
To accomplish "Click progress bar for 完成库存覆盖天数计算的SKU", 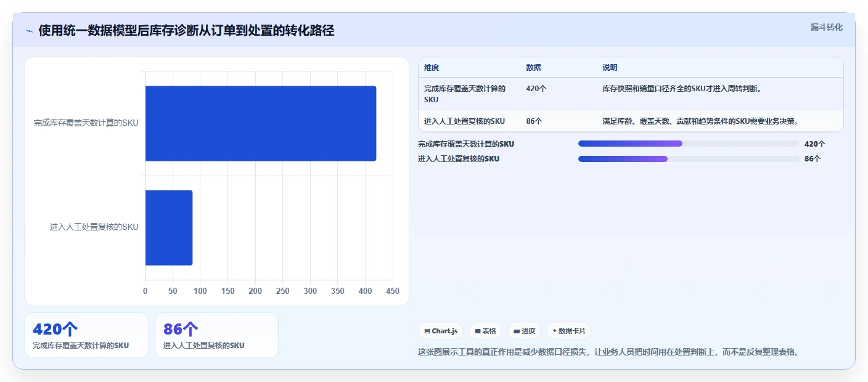I will click(x=689, y=144).
